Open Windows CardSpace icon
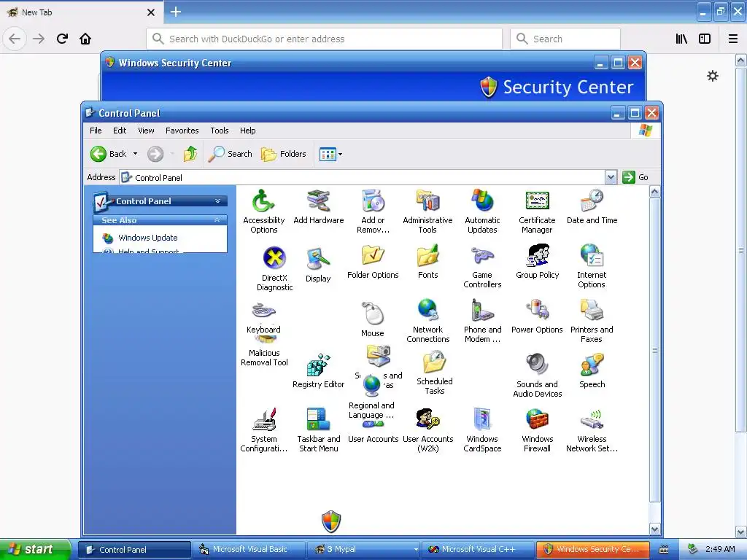747x560 pixels. tap(482, 430)
